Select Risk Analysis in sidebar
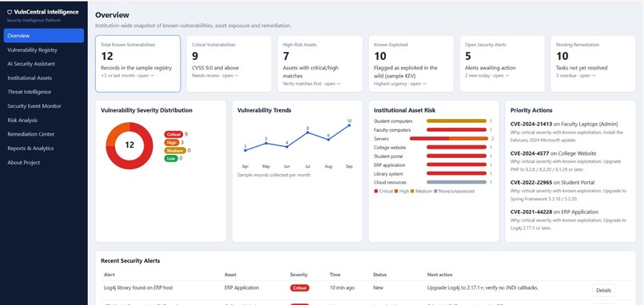The height and width of the screenshot is (305, 644). [x=43, y=121]
